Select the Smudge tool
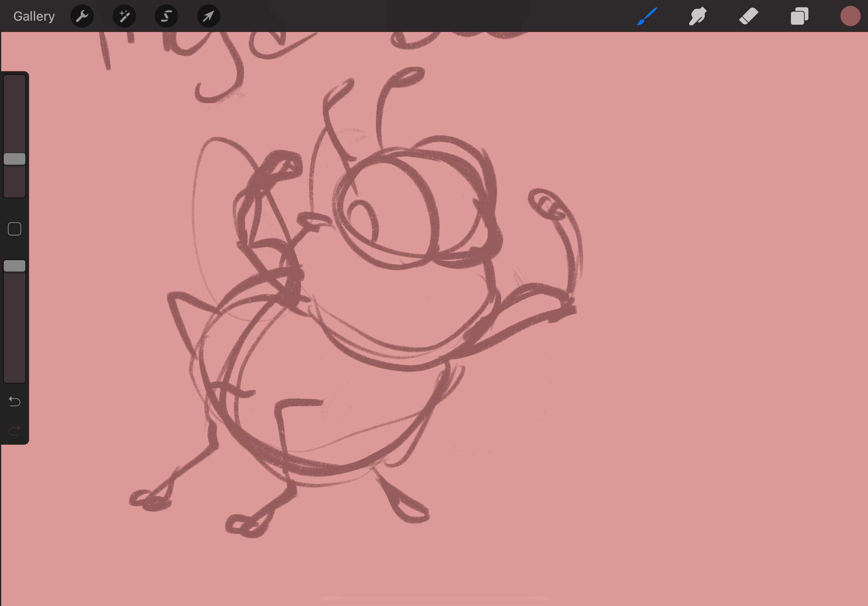This screenshot has width=868, height=606. pos(698,16)
